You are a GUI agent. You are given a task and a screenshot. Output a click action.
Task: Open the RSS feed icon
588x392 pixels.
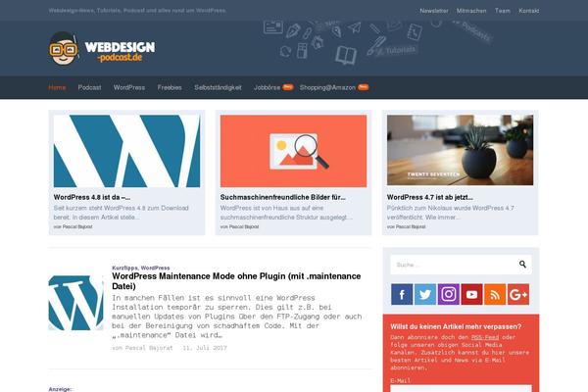click(495, 294)
